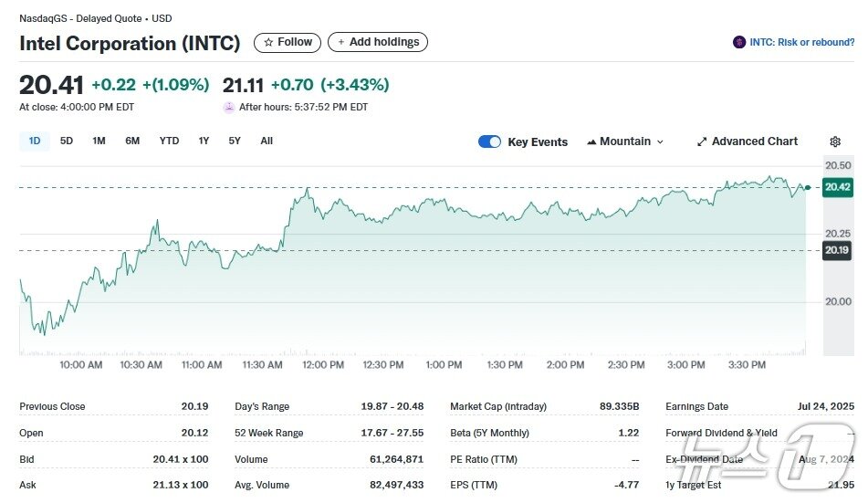This screenshot has height=503, width=868.
Task: Switch chart to YTD range
Action: pos(169,141)
